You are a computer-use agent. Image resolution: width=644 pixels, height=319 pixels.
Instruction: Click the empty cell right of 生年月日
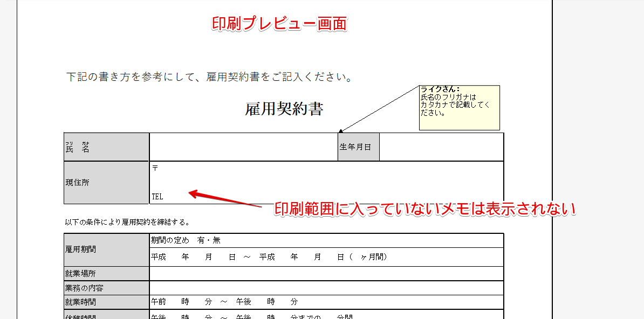coord(441,146)
